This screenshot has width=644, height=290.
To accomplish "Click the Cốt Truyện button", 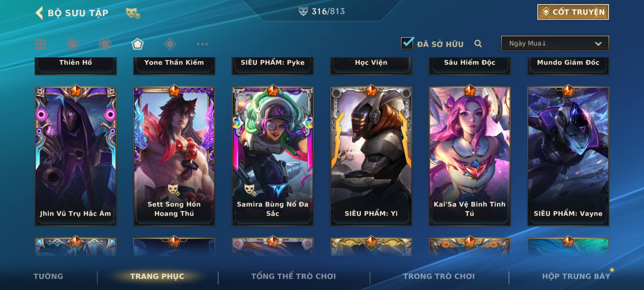I will click(573, 12).
